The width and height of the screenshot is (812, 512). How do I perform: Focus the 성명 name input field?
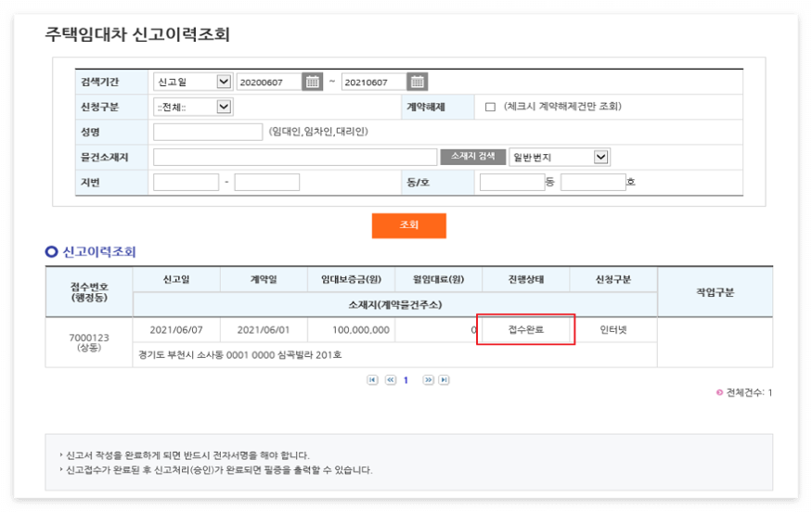pyautogui.click(x=208, y=132)
